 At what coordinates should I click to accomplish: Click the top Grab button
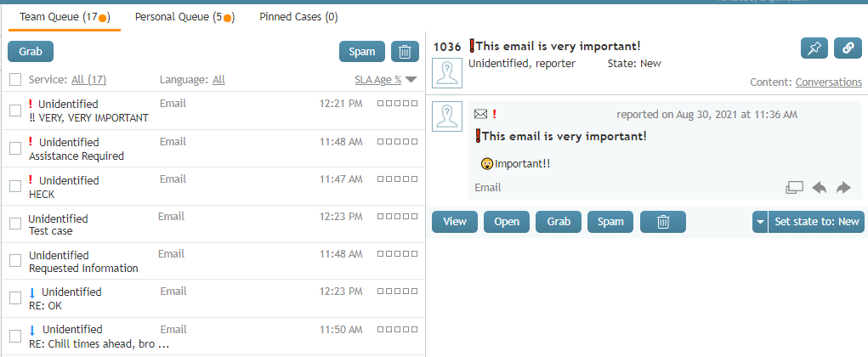[31, 52]
